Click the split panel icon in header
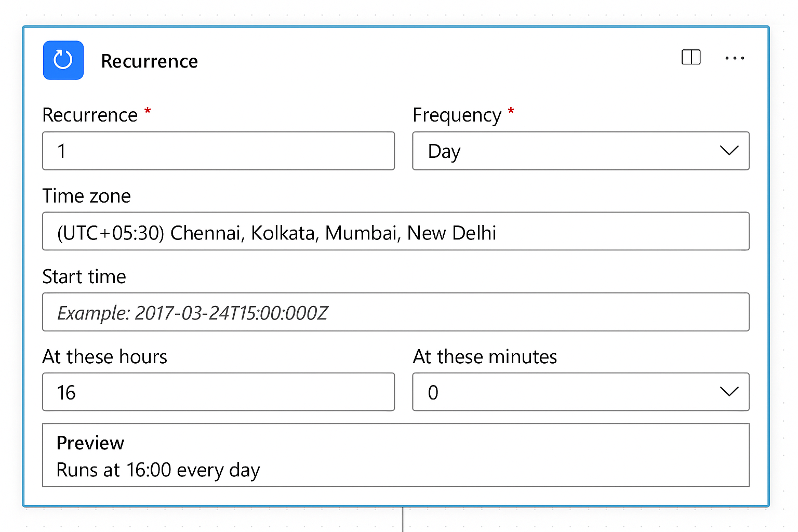 pyautogui.click(x=691, y=57)
